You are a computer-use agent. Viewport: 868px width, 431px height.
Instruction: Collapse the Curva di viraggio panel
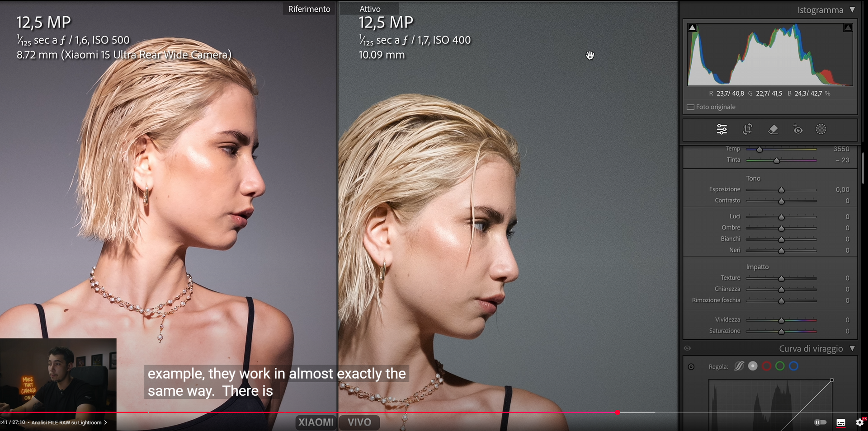pyautogui.click(x=852, y=348)
